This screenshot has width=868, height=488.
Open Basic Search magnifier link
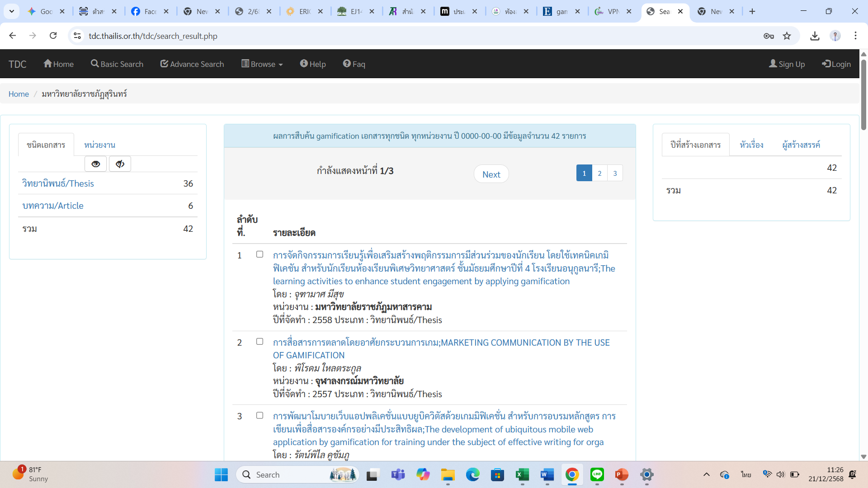click(94, 64)
